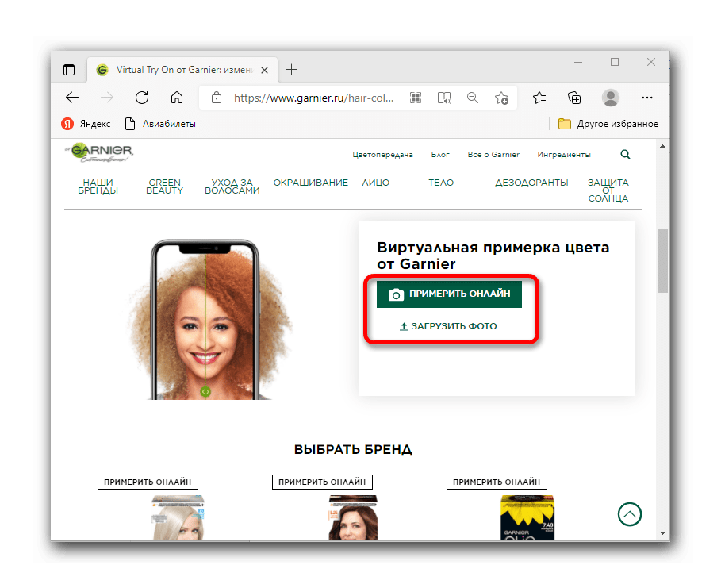The width and height of the screenshot is (721, 588).
Task: Click the round back-to-top arrow button
Action: click(630, 514)
